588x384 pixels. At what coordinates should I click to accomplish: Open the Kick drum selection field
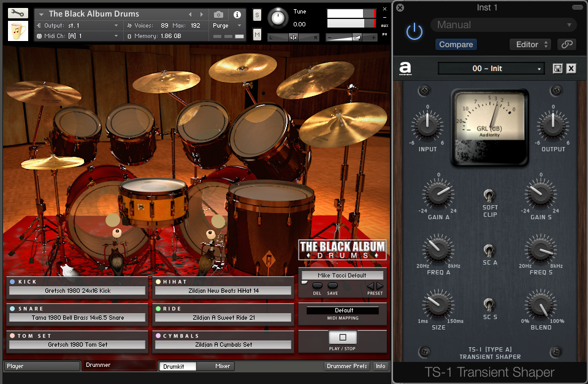[x=77, y=291]
